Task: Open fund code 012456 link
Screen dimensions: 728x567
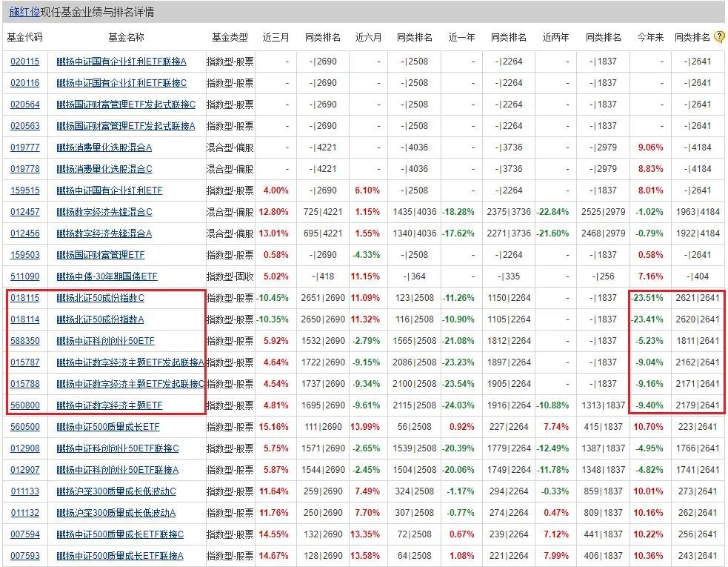Action: click(25, 233)
